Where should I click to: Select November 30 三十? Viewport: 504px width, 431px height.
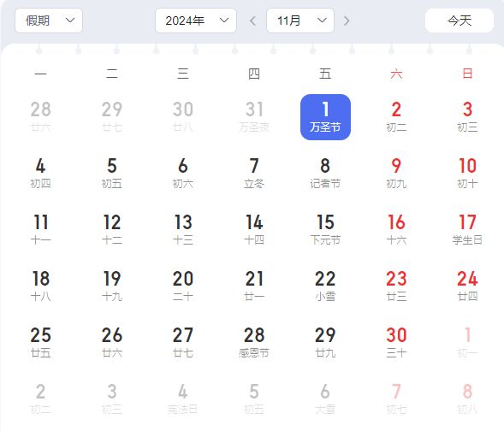tap(396, 343)
